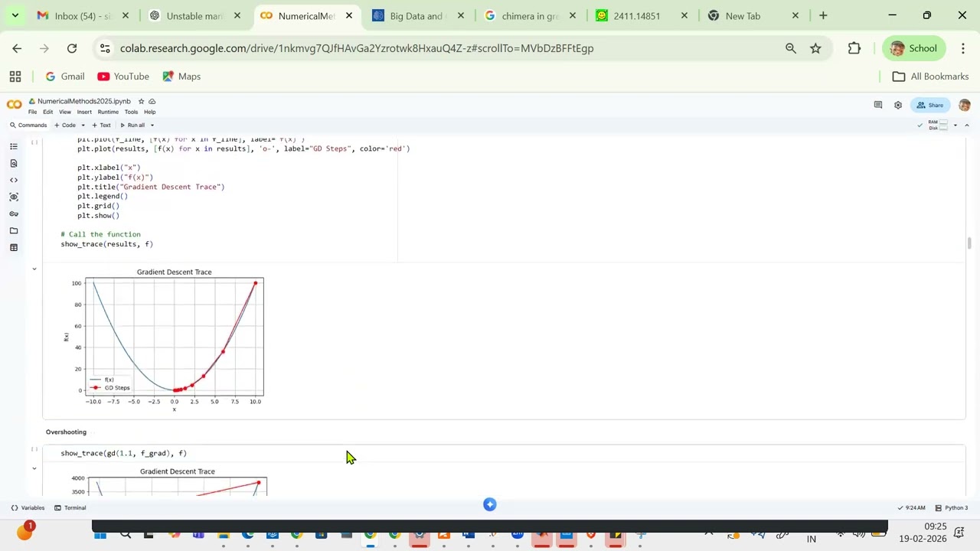Open the Help menu
This screenshot has height=551, width=980.
[x=149, y=112]
